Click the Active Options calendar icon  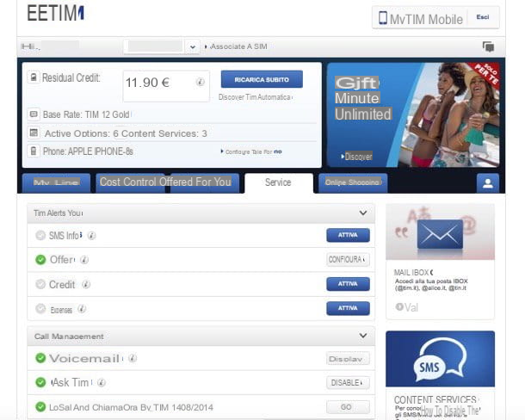[34, 133]
